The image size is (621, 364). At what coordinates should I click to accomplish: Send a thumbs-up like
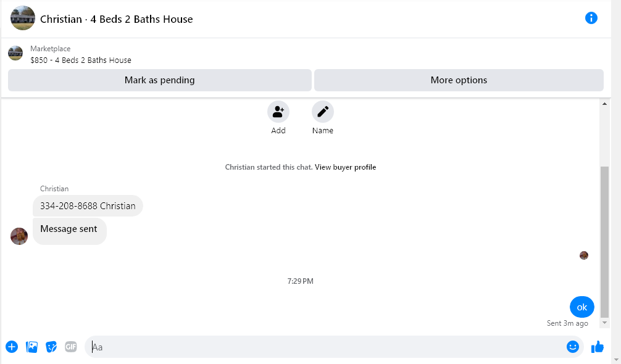coord(597,347)
